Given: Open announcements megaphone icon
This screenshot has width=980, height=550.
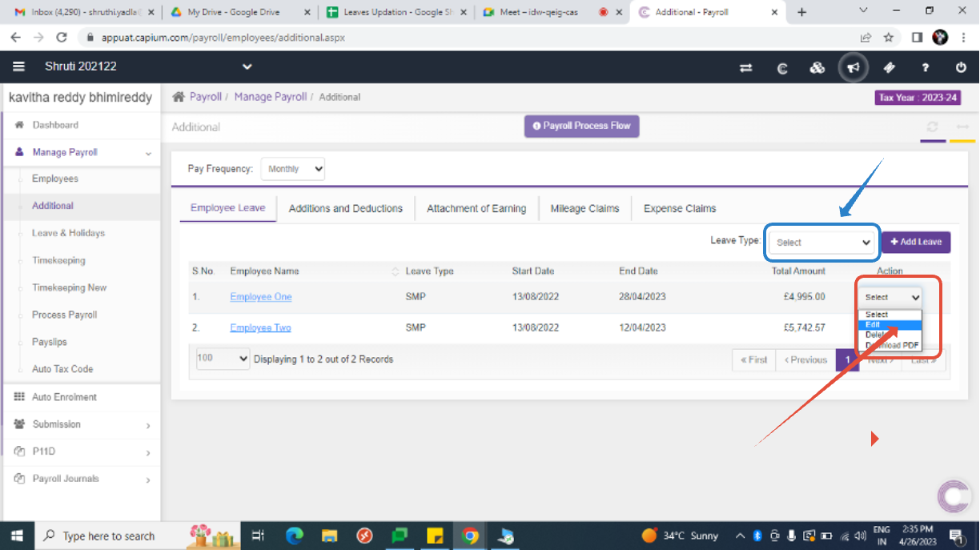Looking at the screenshot, I should tap(853, 68).
